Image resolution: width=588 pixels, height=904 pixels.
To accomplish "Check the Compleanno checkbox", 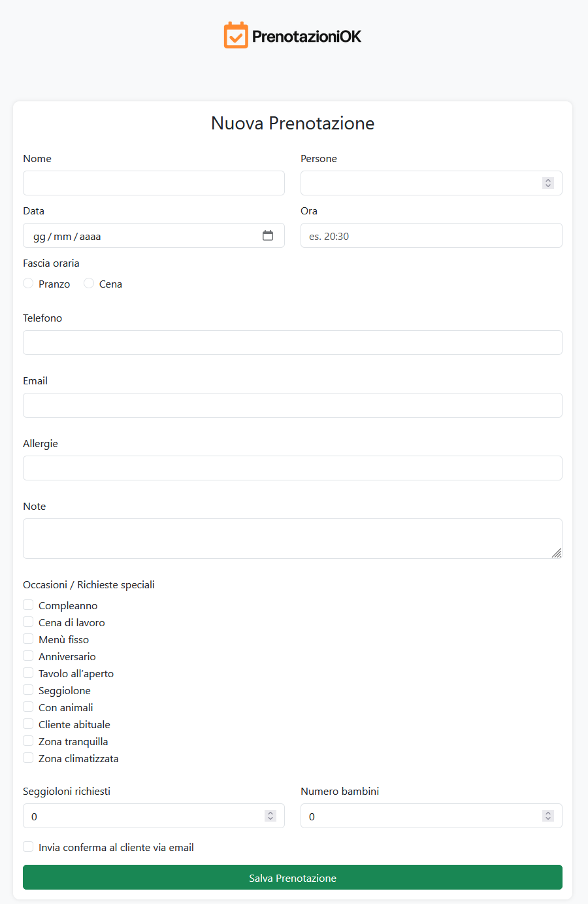I will pos(28,605).
